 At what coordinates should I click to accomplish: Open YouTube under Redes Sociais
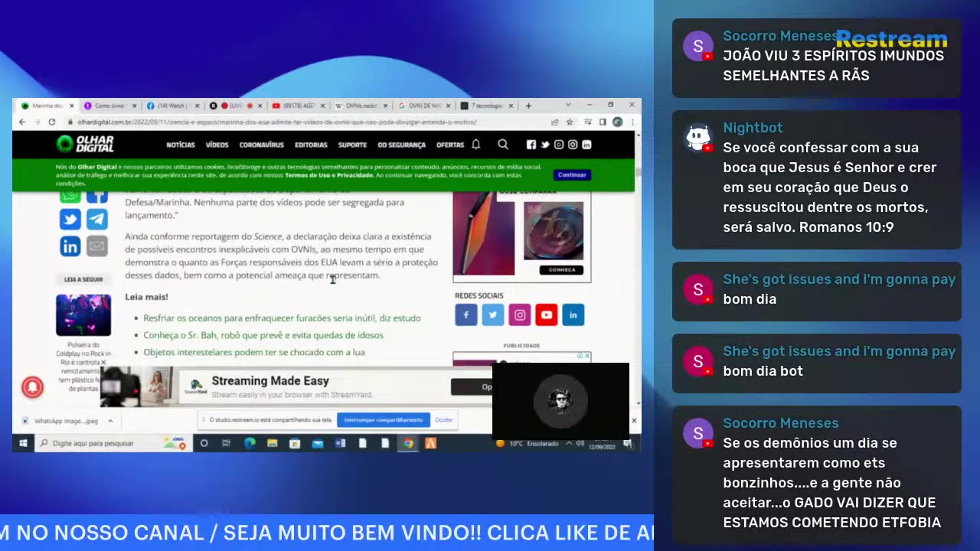(547, 315)
